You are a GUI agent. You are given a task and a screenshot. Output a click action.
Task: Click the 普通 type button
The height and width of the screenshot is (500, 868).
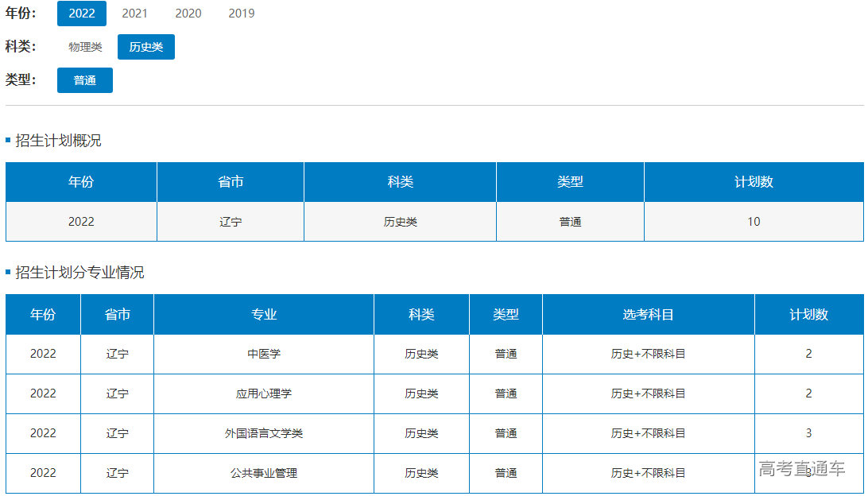(x=85, y=80)
